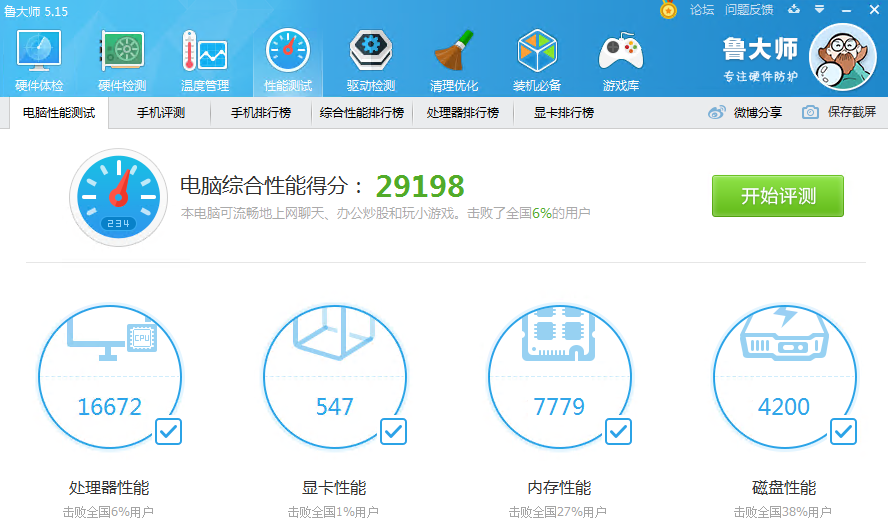This screenshot has height=528, width=888.
Task: Click the 鲁大师 cartoon avatar
Action: pos(843,57)
